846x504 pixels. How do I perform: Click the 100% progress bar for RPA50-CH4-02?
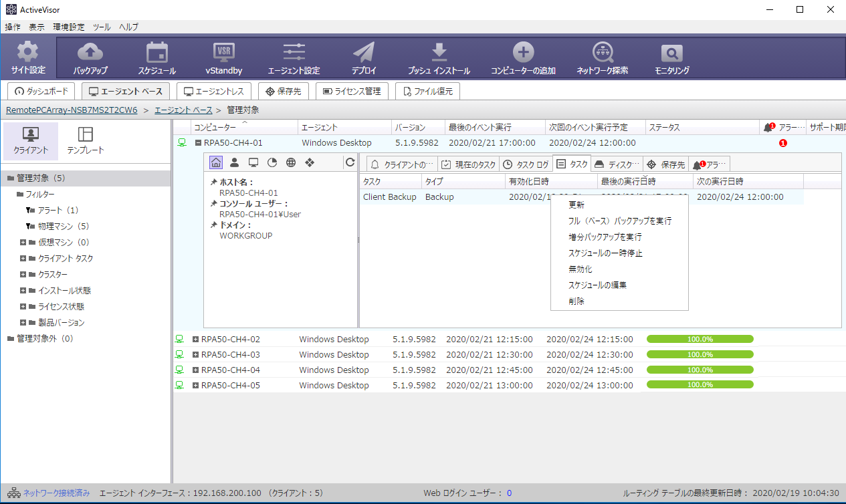[x=700, y=339]
